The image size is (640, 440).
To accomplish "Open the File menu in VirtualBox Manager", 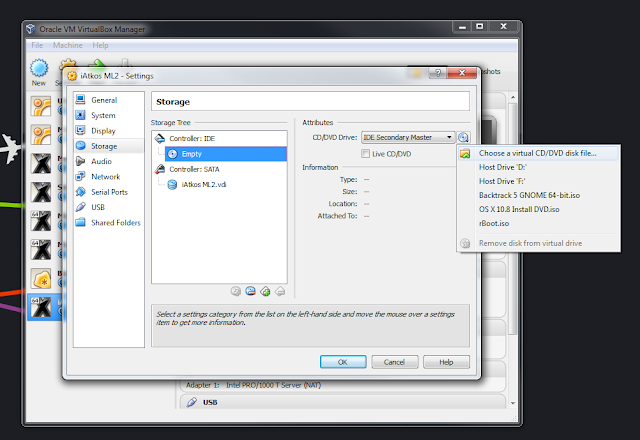I will click(37, 45).
